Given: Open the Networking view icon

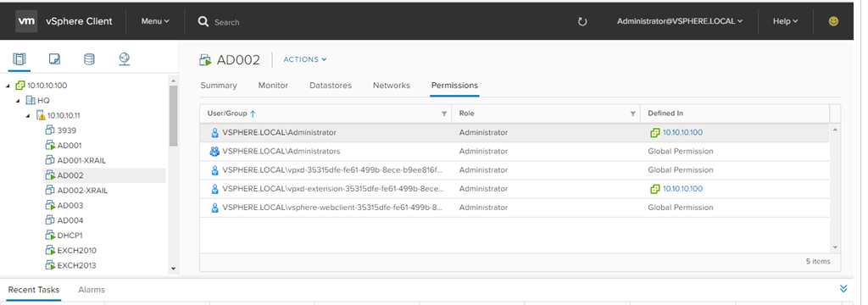Looking at the screenshot, I should point(124,58).
